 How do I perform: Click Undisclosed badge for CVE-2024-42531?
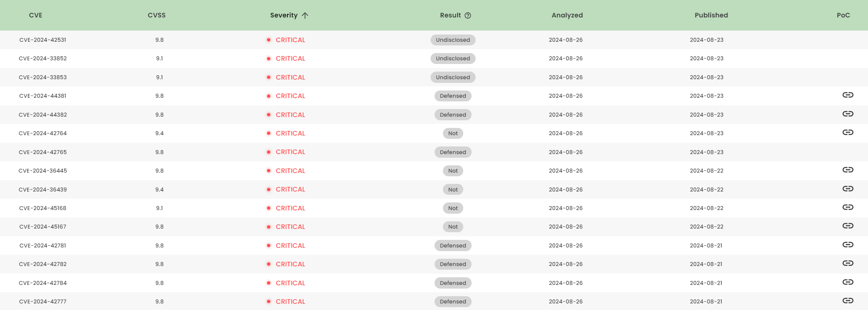point(453,40)
